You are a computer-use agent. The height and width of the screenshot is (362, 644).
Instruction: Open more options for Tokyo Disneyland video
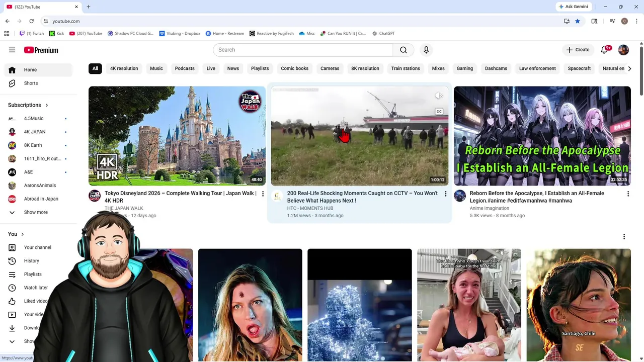[x=263, y=194]
